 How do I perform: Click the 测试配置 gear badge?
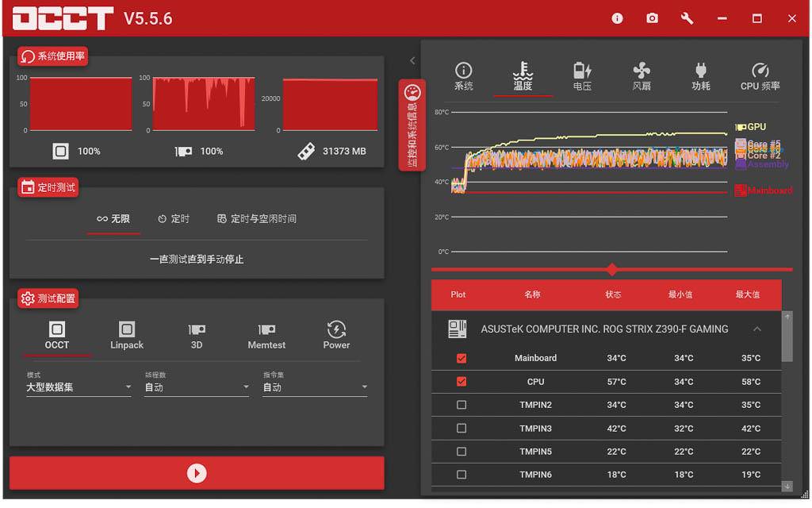click(x=48, y=298)
